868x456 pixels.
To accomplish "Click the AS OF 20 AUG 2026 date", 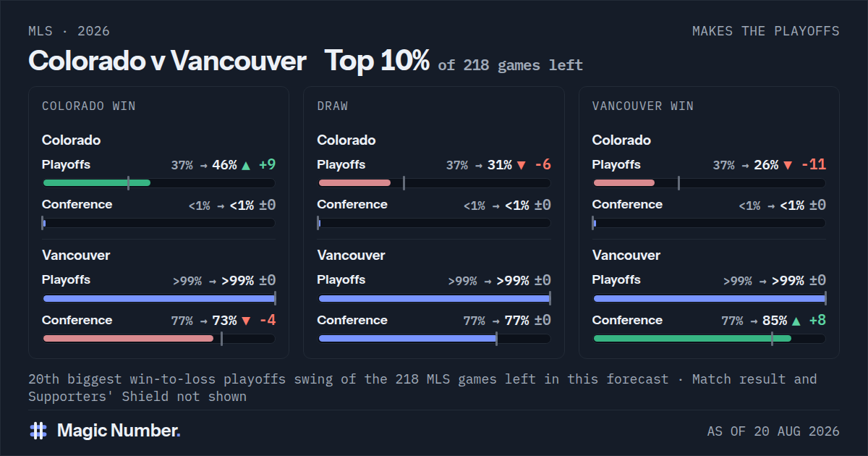I will (773, 431).
